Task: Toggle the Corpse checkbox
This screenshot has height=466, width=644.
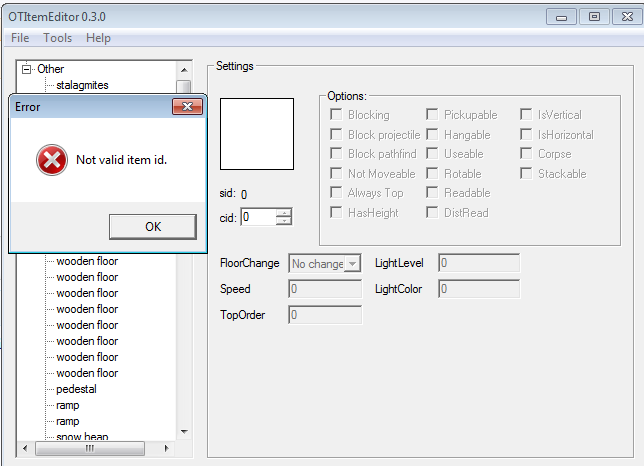Action: point(526,154)
